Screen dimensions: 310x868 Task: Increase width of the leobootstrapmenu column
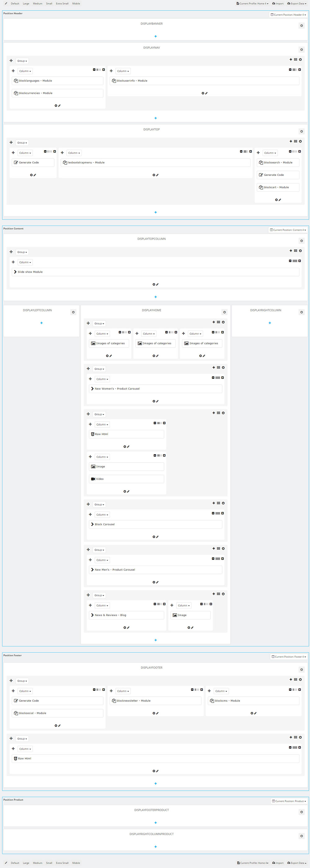[x=250, y=151]
